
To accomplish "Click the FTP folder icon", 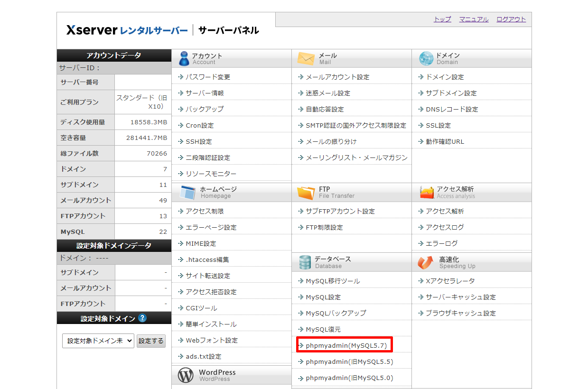I will coord(306,193).
